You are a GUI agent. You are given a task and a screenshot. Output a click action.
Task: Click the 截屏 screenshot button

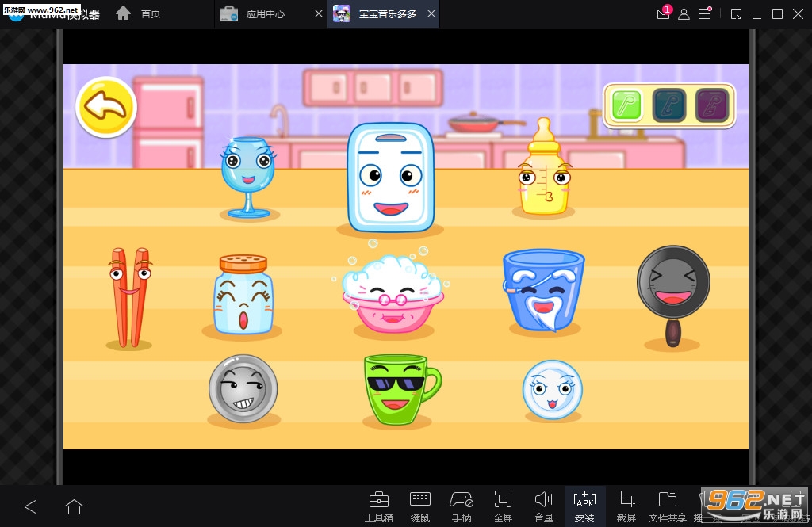click(626, 506)
